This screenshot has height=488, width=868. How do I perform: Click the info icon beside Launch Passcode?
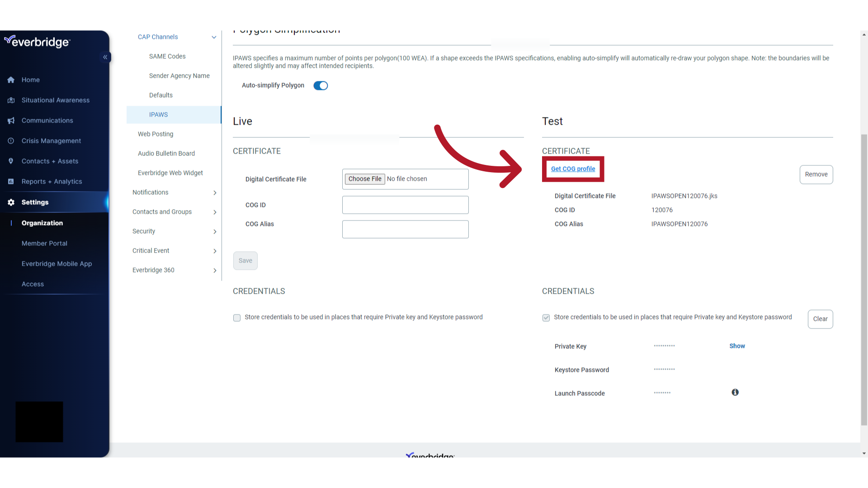(x=735, y=392)
